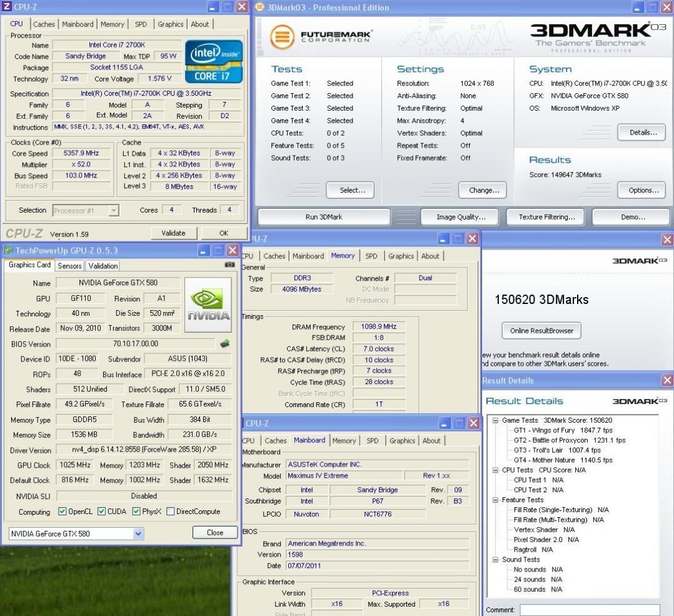Toggle the DirectCompute checkbox in GPU-Z
The width and height of the screenshot is (674, 616).
(170, 511)
